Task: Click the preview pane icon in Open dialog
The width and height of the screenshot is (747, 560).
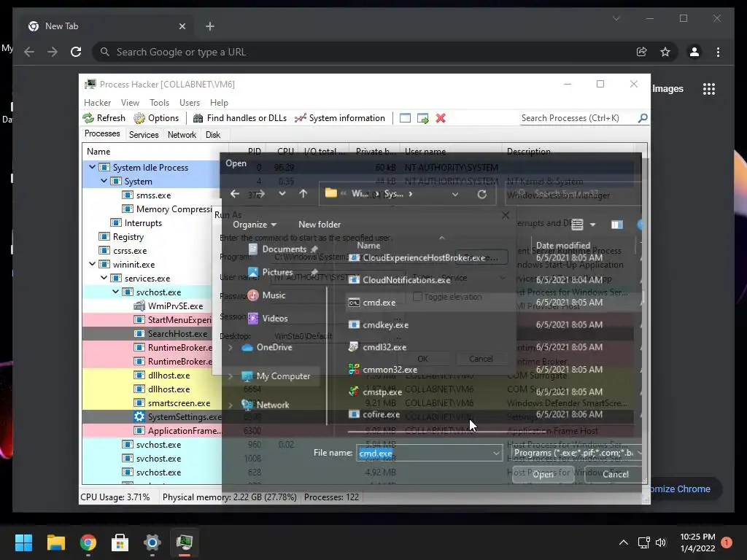Action: (617, 225)
